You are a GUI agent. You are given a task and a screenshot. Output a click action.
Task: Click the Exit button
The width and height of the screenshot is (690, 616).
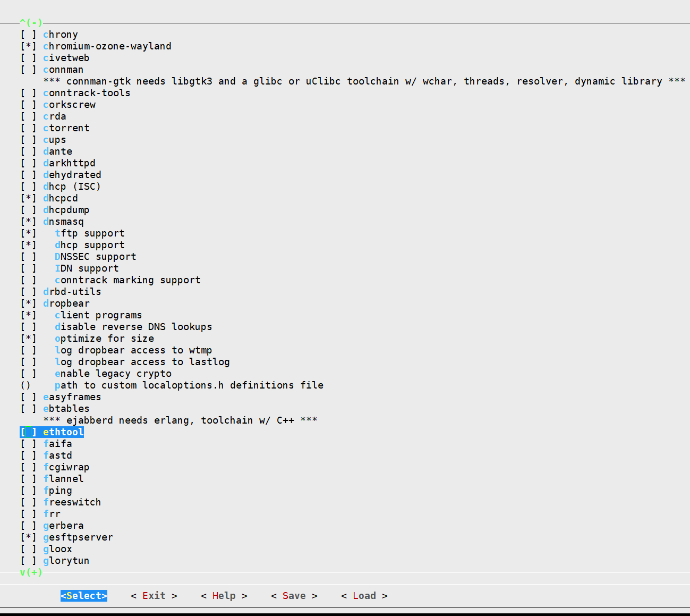154,596
